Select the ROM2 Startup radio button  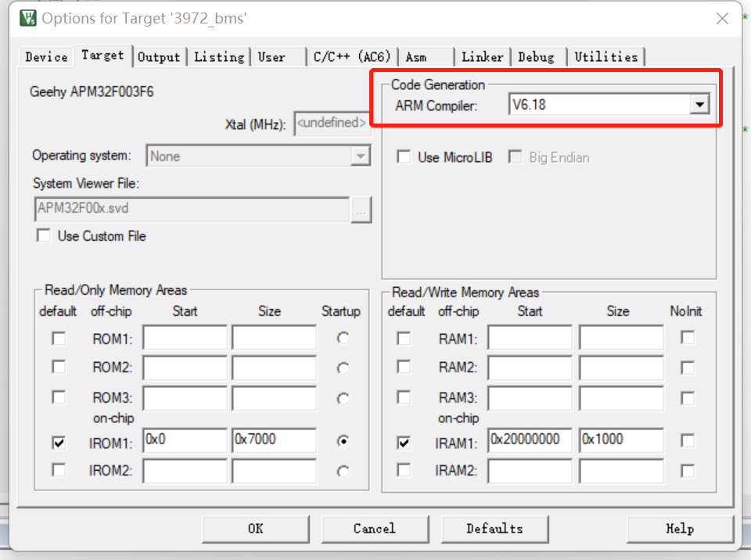(343, 368)
